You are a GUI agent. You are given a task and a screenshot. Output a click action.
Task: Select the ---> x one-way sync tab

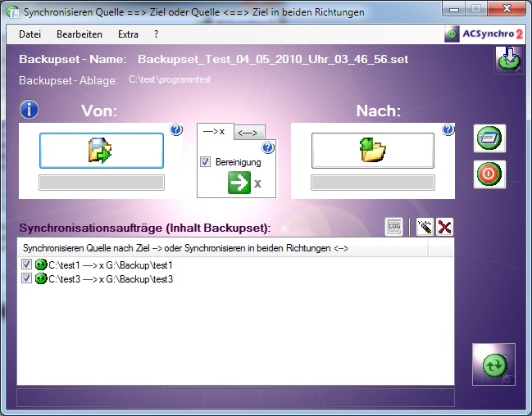[x=215, y=131]
